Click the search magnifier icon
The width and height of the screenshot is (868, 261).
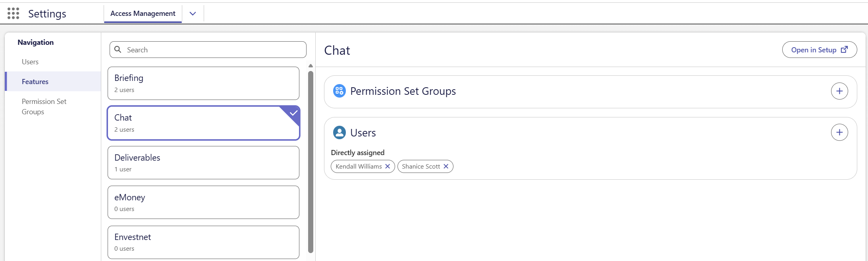tap(118, 50)
